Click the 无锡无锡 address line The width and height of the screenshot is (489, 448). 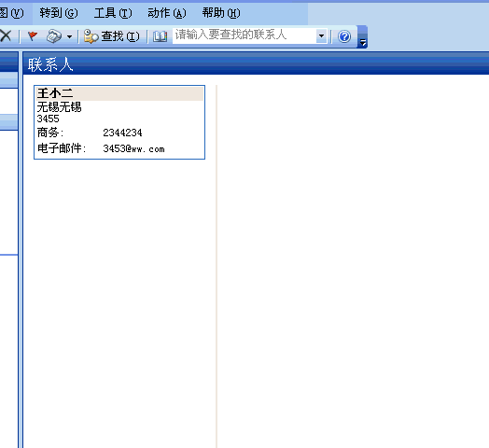[59, 107]
